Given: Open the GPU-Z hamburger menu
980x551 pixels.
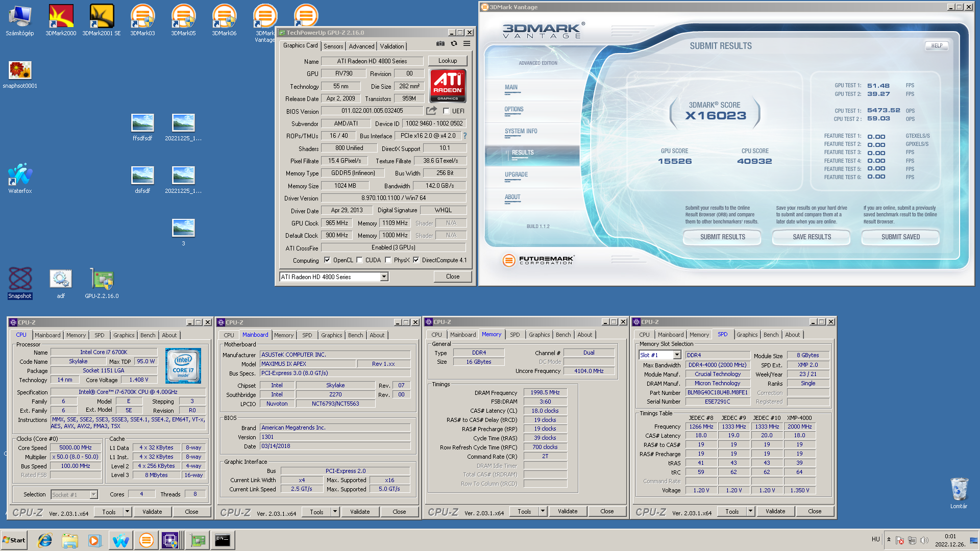Looking at the screenshot, I should pyautogui.click(x=467, y=44).
